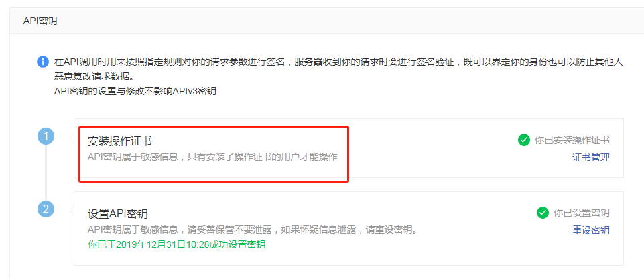
Task: Select the step 1 circle icon
Action: point(46,136)
